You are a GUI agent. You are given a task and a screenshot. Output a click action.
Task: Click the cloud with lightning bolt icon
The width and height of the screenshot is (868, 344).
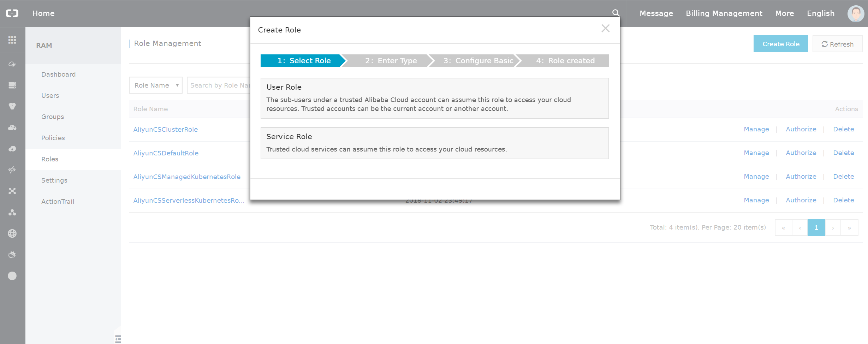coord(12,149)
